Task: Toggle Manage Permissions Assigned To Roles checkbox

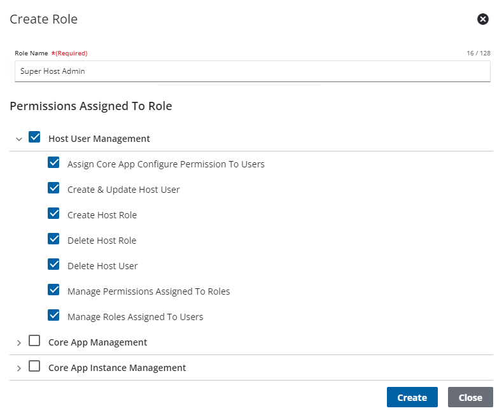Action: (x=53, y=290)
